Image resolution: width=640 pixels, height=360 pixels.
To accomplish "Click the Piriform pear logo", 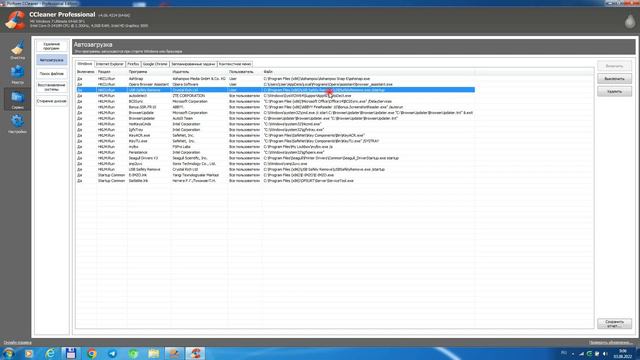I will 630,21.
